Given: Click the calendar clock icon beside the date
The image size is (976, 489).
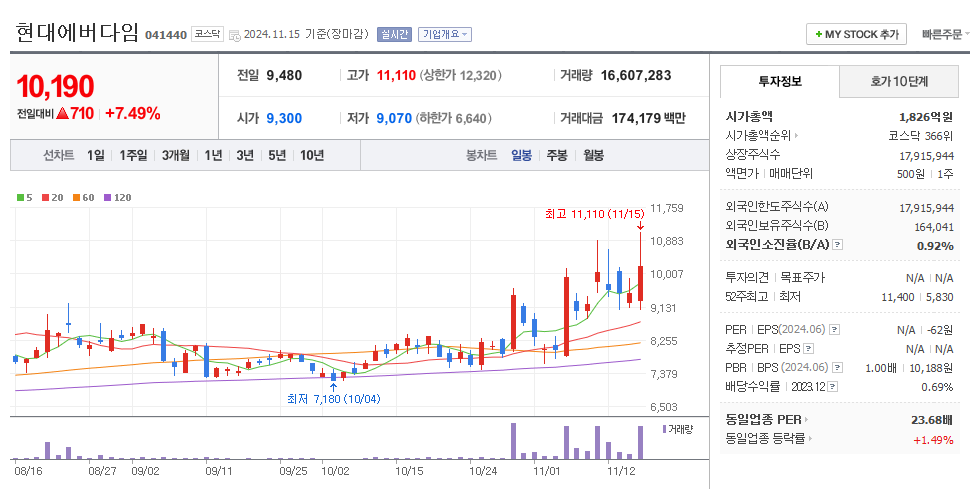Looking at the screenshot, I should [235, 35].
